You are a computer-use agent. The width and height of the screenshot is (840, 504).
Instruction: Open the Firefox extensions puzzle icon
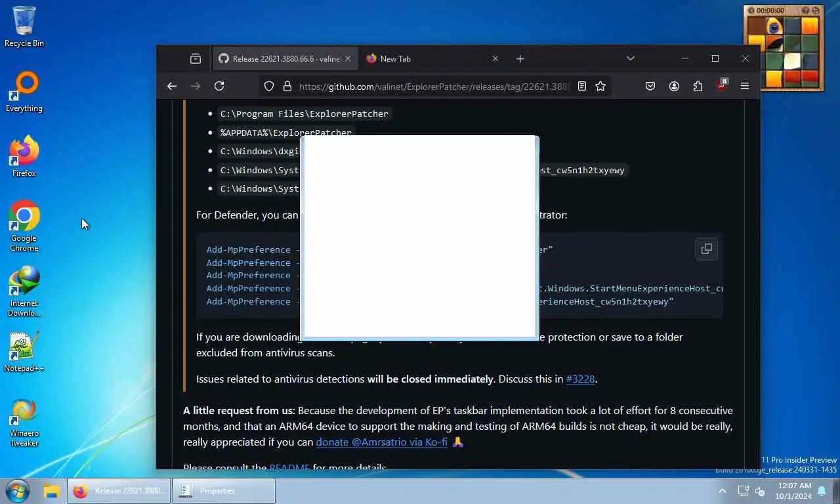(x=698, y=86)
